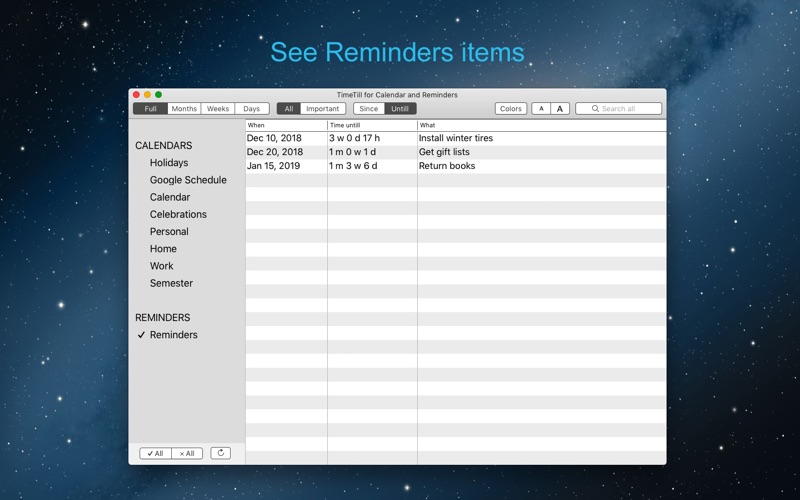Decrease font size with small A
The height and width of the screenshot is (500, 800).
(541, 109)
